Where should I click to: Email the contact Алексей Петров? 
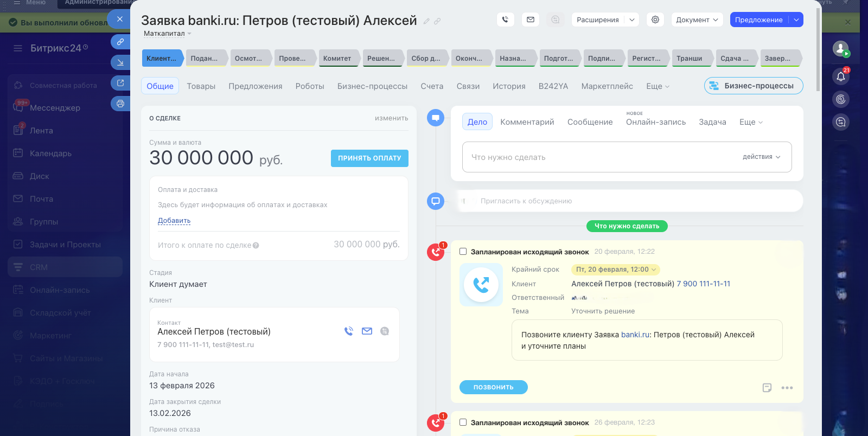367,331
